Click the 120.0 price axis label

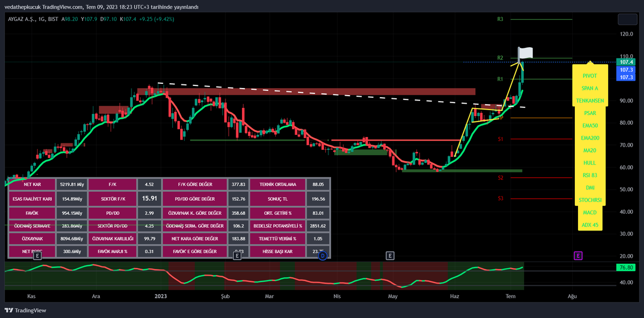click(626, 34)
